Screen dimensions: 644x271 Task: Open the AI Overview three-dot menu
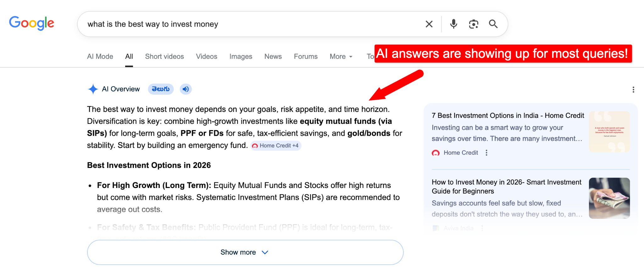pos(633,89)
